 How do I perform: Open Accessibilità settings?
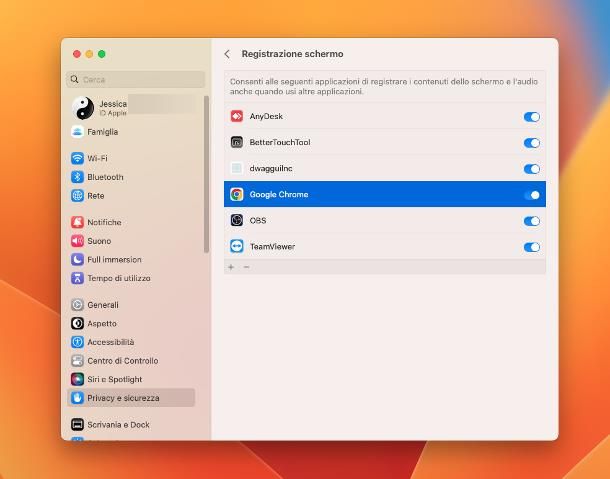[x=131, y=342]
